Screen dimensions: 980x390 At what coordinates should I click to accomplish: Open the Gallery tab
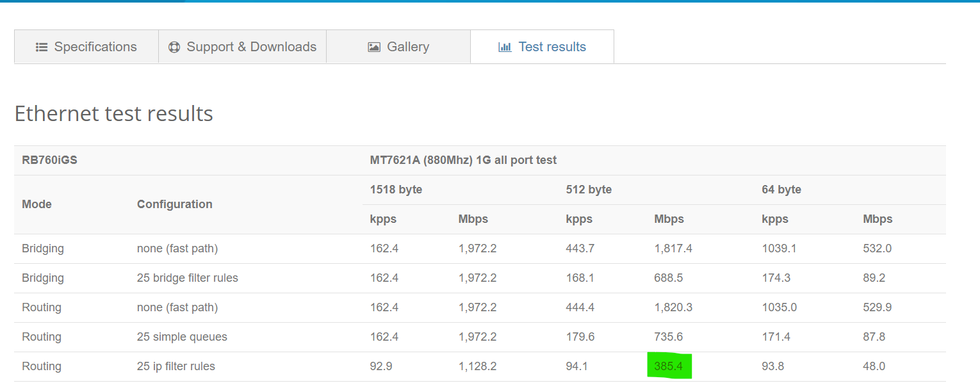[398, 47]
